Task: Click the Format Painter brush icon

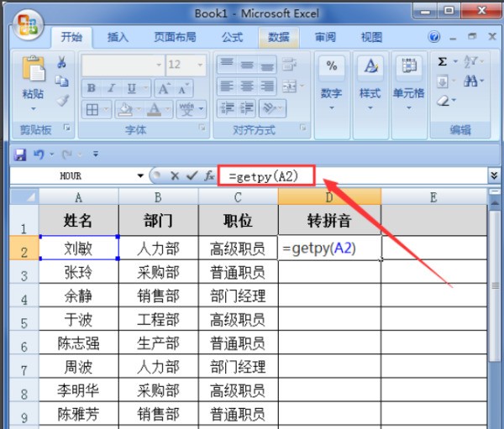Action: (61, 100)
